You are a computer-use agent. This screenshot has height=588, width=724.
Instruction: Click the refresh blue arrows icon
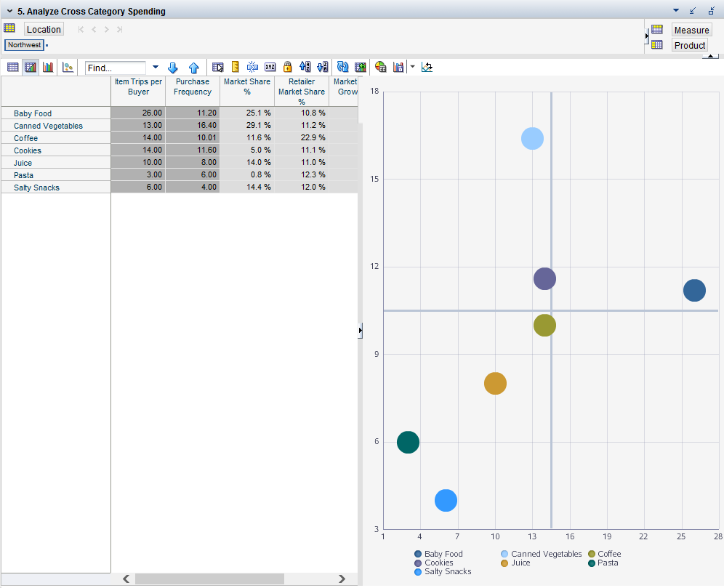coord(342,67)
